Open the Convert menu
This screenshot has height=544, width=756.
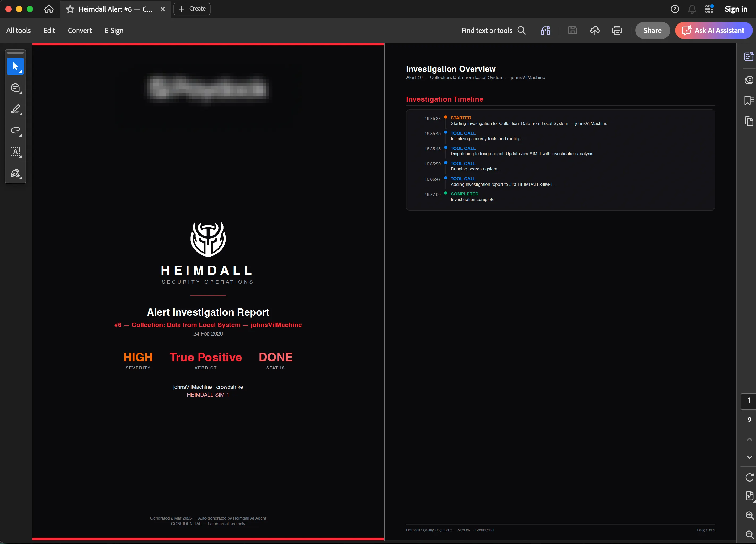tap(80, 30)
